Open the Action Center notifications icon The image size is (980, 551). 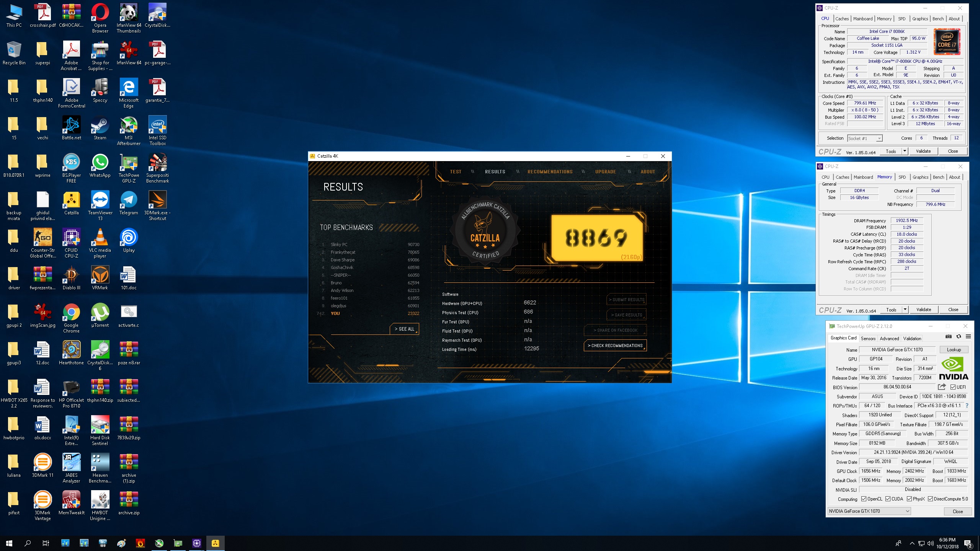968,543
